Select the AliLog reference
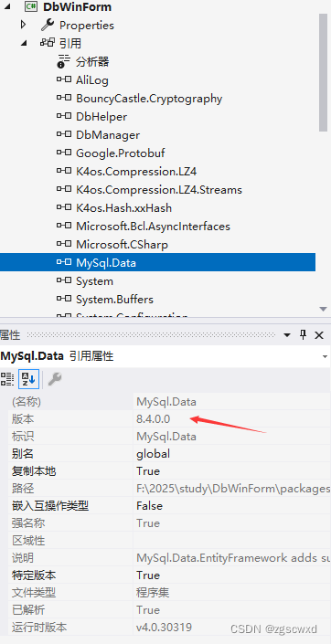The image size is (331, 644). [92, 80]
